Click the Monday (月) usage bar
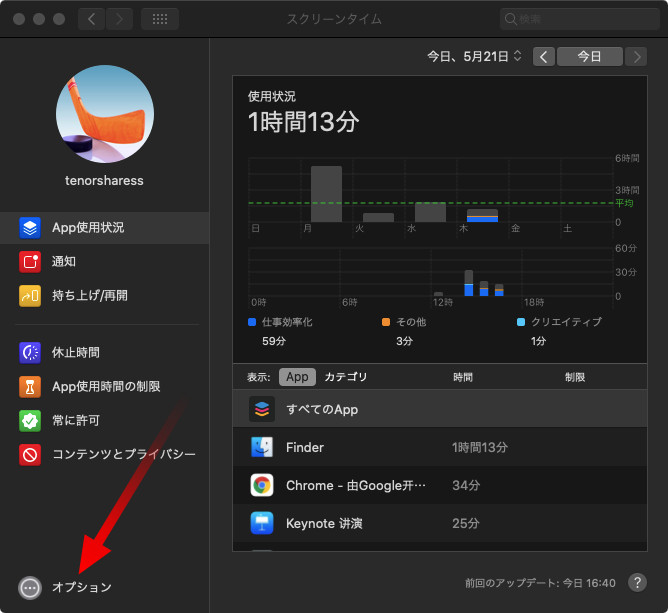This screenshot has width=668, height=613. click(x=326, y=194)
